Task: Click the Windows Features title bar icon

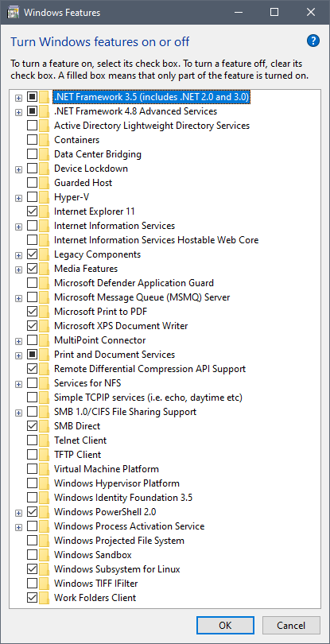Action: click(x=14, y=12)
